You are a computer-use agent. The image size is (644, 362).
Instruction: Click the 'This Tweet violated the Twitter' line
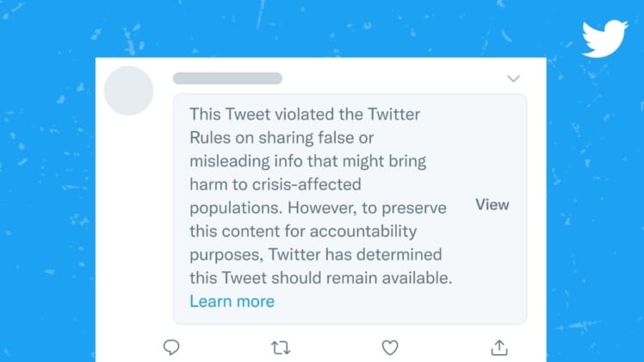[x=305, y=114]
